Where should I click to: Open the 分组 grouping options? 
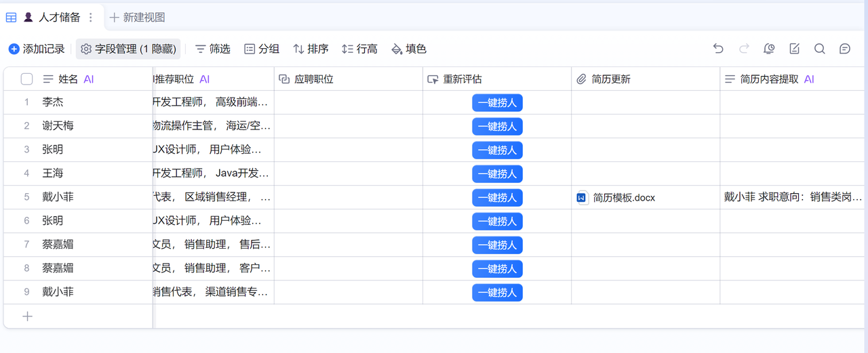coord(261,49)
